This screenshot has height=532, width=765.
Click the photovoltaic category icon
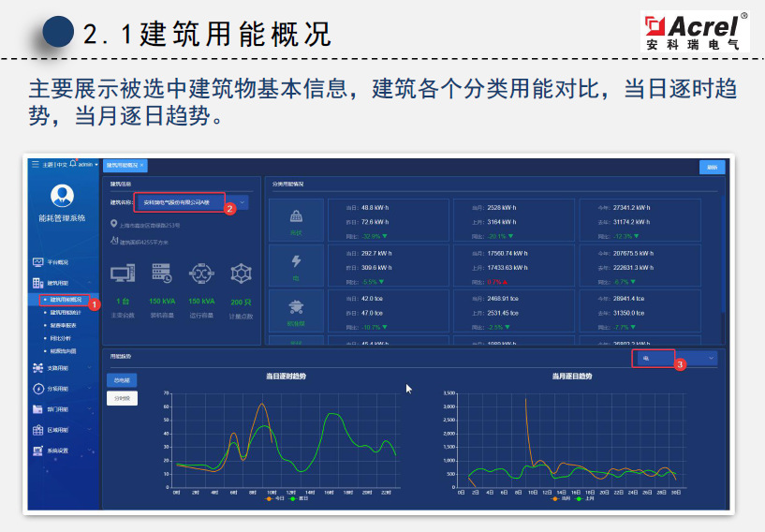(296, 215)
